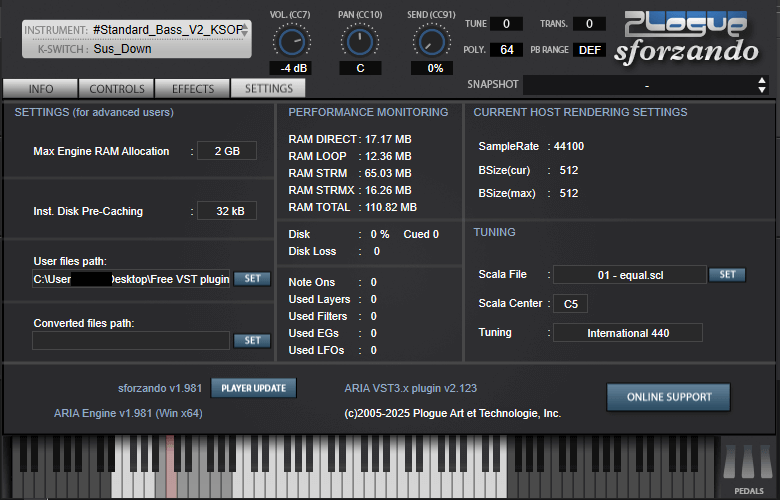Click the Scala File 01 - equal.scl field
Screen dimensions: 780x500
[x=630, y=275]
